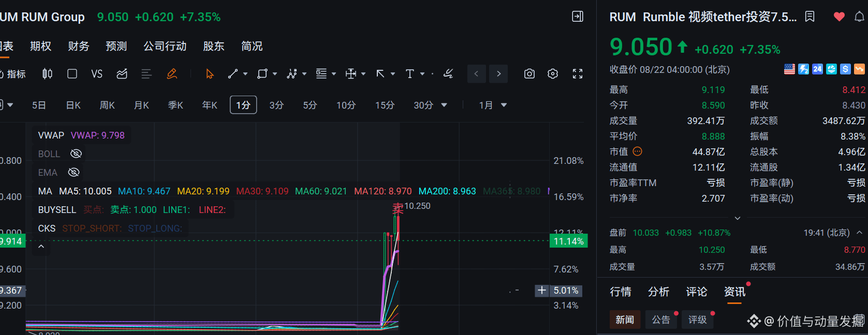The height and width of the screenshot is (335, 868).
Task: Select the text T annotation tool
Action: coord(410,74)
